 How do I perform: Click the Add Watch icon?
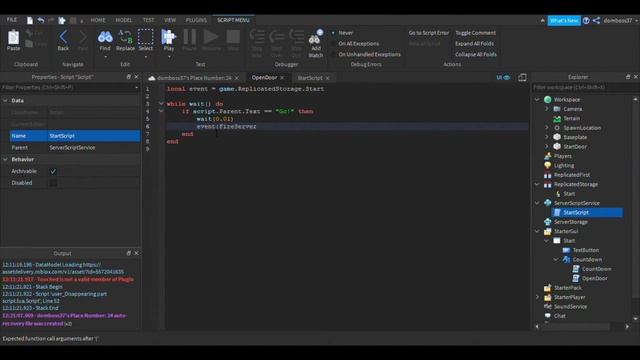click(316, 38)
